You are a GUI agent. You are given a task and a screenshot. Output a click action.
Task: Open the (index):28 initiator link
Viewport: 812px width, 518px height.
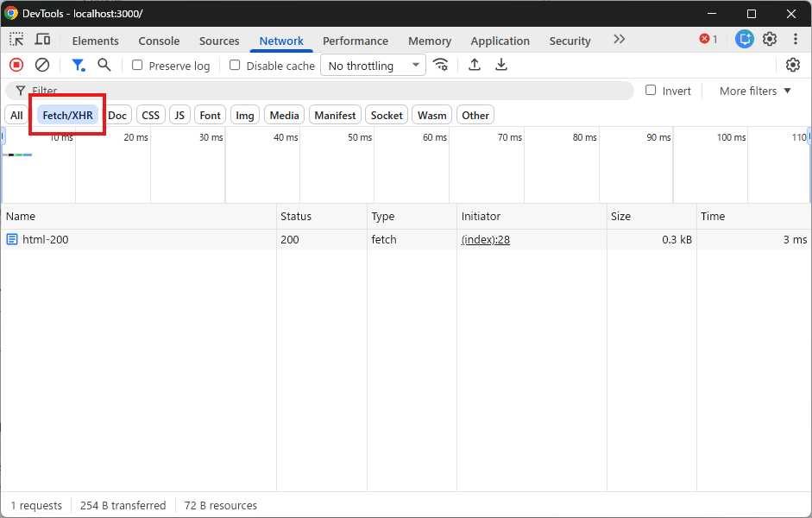point(485,239)
